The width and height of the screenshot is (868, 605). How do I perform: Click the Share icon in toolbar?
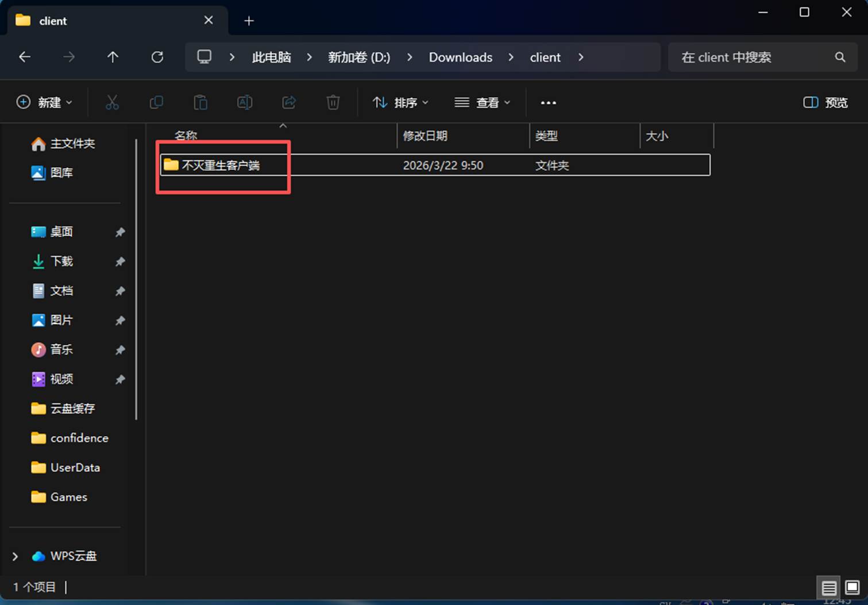click(x=289, y=103)
